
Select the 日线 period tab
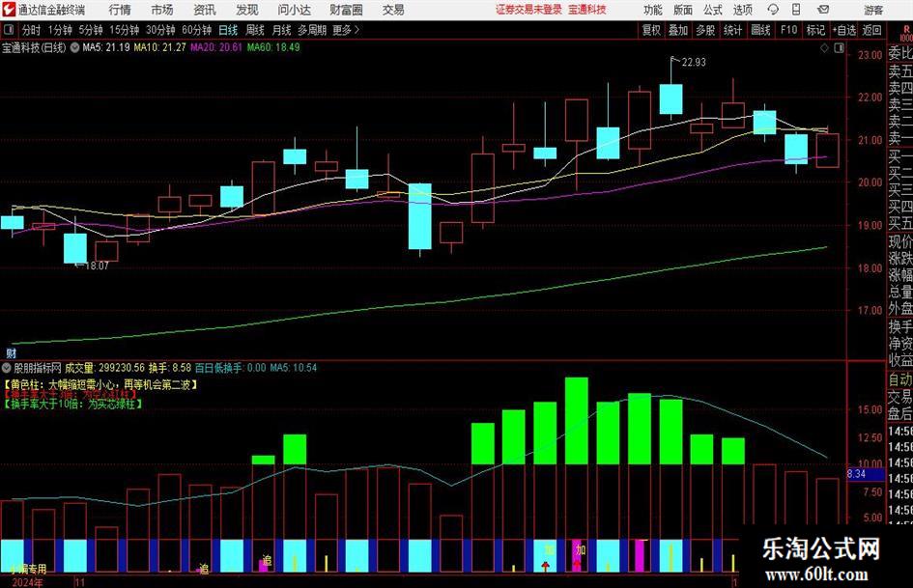[x=228, y=30]
